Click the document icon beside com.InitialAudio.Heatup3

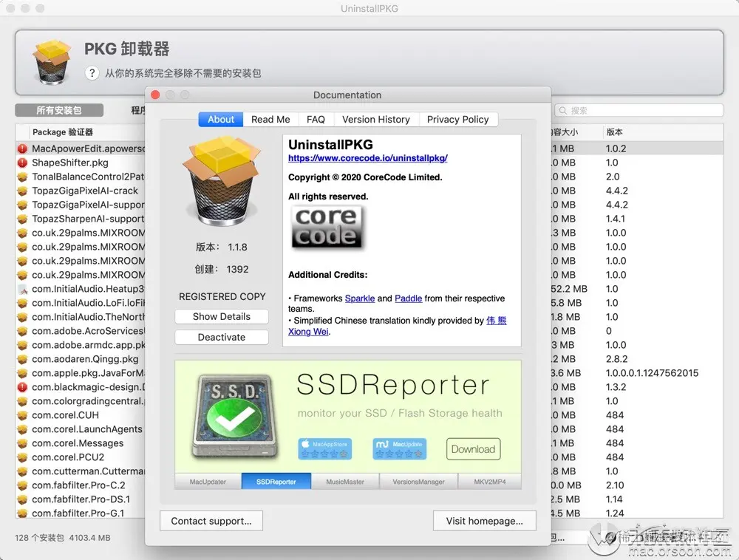tap(22, 289)
